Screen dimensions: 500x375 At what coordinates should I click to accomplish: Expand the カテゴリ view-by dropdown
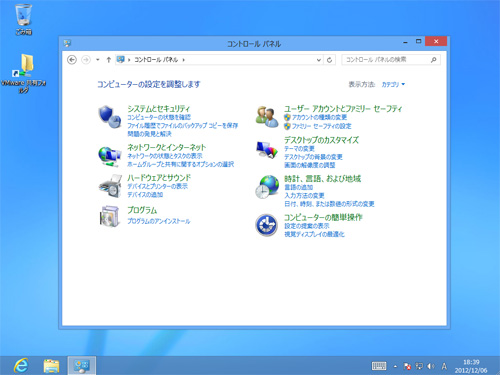point(393,85)
